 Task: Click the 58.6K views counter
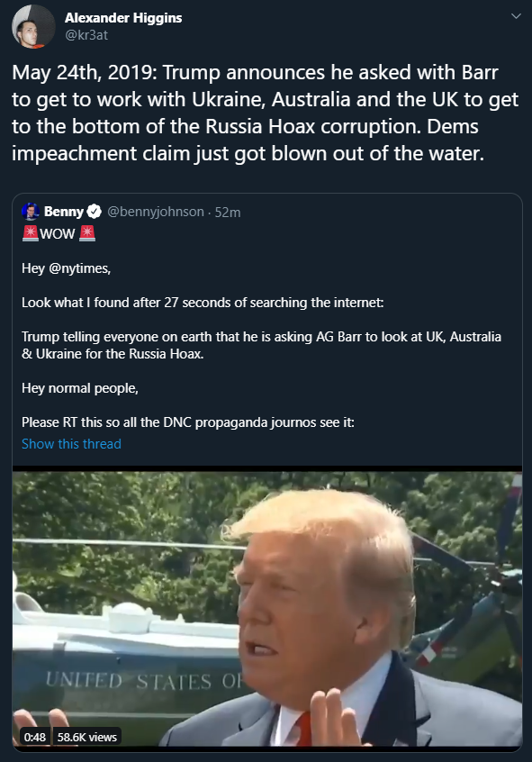(x=87, y=737)
